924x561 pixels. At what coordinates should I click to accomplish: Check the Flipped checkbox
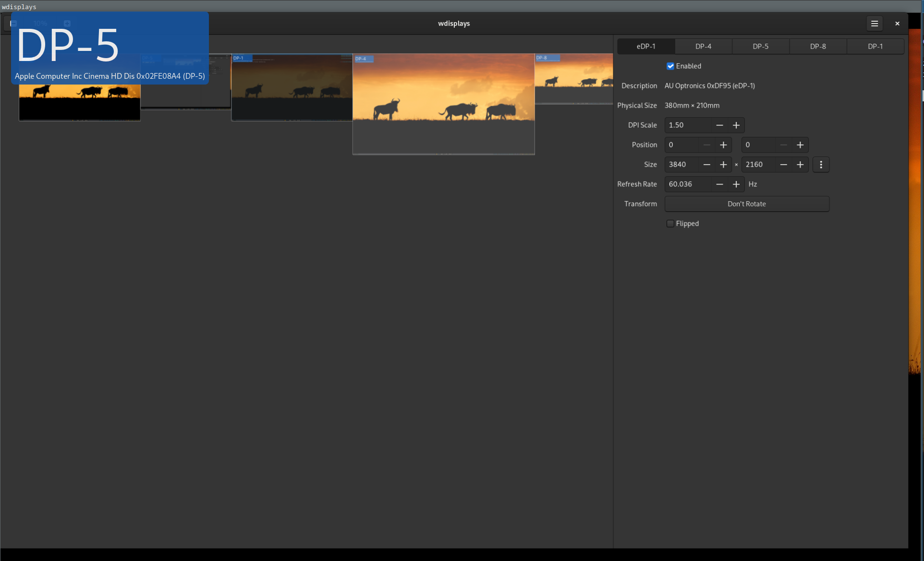click(670, 224)
